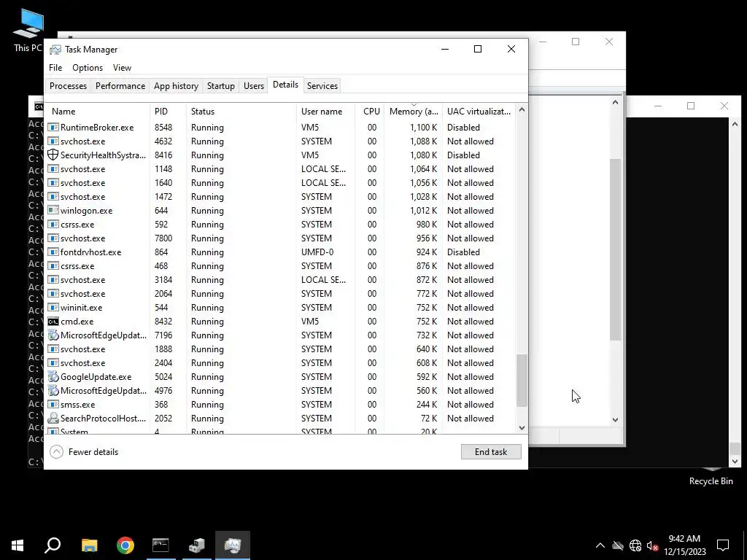Click MicrosoftEdgeUpdate icon with PID 4976
Screen dimensions: 747x560
(x=53, y=391)
